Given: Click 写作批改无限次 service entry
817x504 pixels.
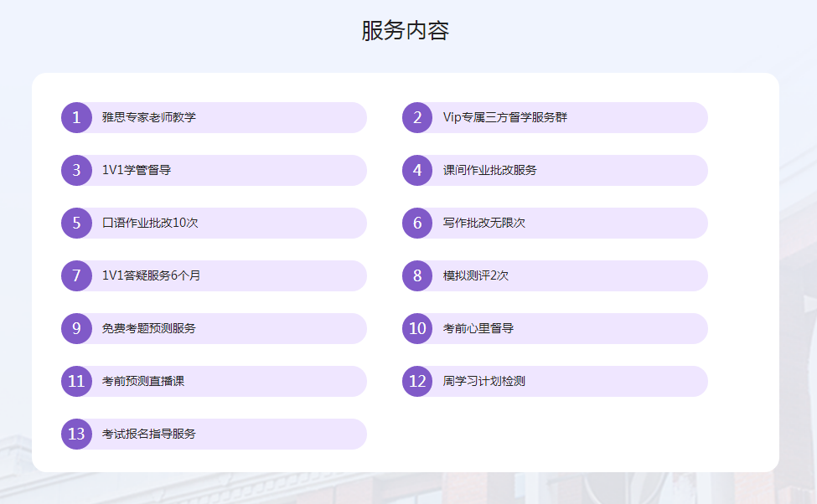Looking at the screenshot, I should pos(483,223).
